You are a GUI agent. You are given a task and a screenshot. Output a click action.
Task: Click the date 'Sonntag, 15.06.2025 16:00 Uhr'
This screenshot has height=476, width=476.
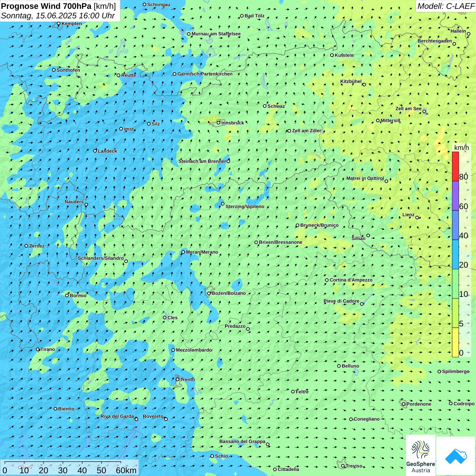click(x=58, y=16)
